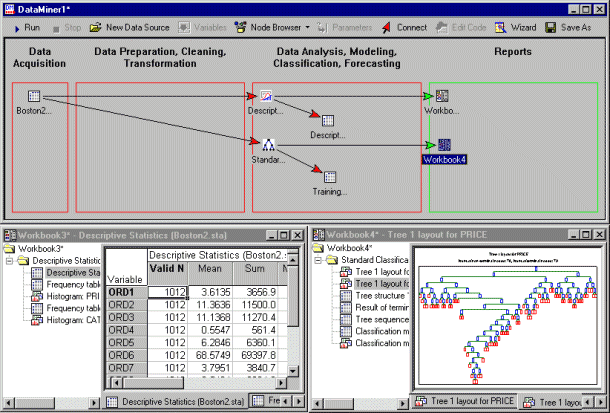Viewport: 610px width, 413px height.
Task: Switch to the Fre... tab in Workbook3
Action: [265, 401]
